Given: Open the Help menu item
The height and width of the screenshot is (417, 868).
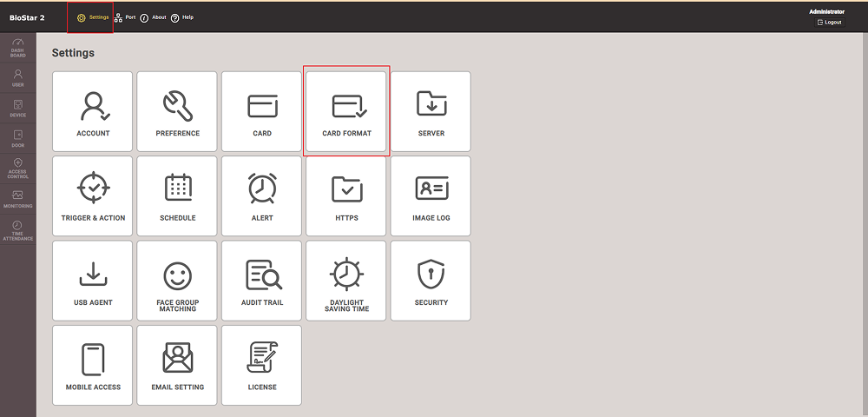Looking at the screenshot, I should tap(182, 17).
